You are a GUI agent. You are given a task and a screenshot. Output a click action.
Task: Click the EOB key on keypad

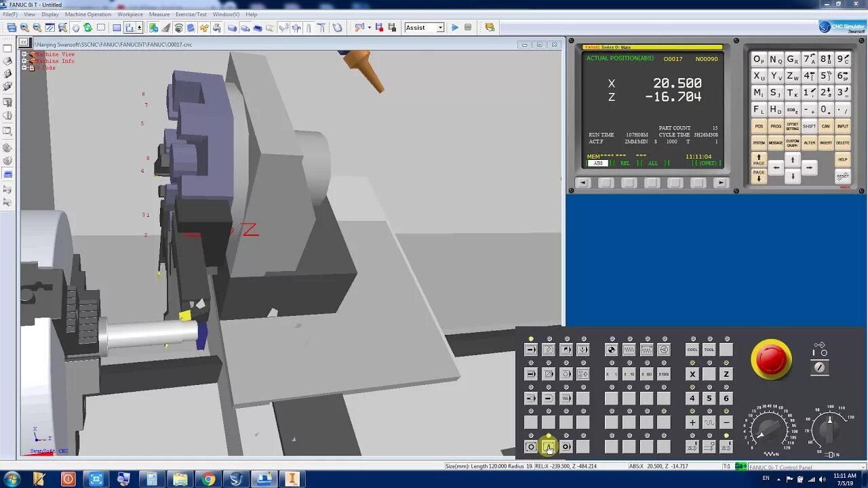pos(792,109)
